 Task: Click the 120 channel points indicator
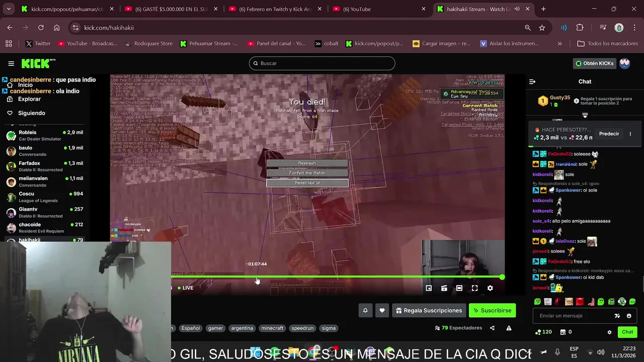(x=543, y=332)
